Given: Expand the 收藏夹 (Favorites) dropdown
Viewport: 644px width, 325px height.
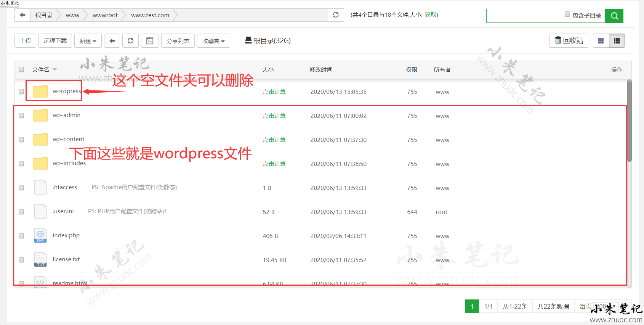Looking at the screenshot, I should pyautogui.click(x=213, y=41).
